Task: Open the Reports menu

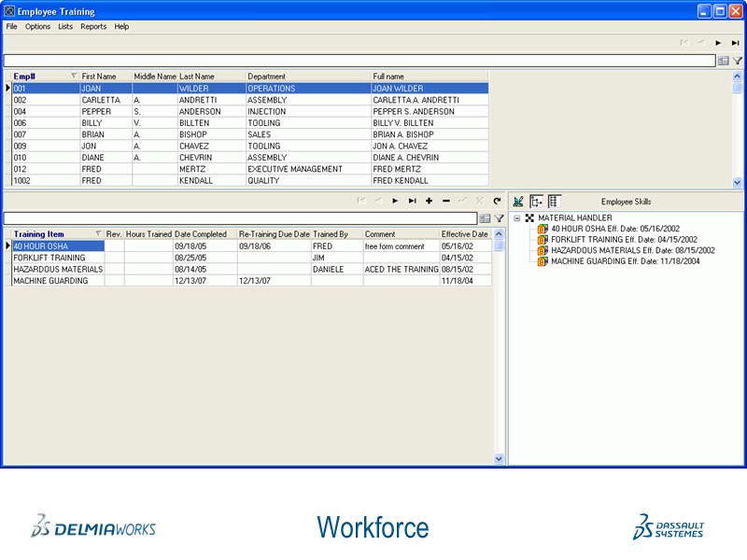Action: point(93,26)
